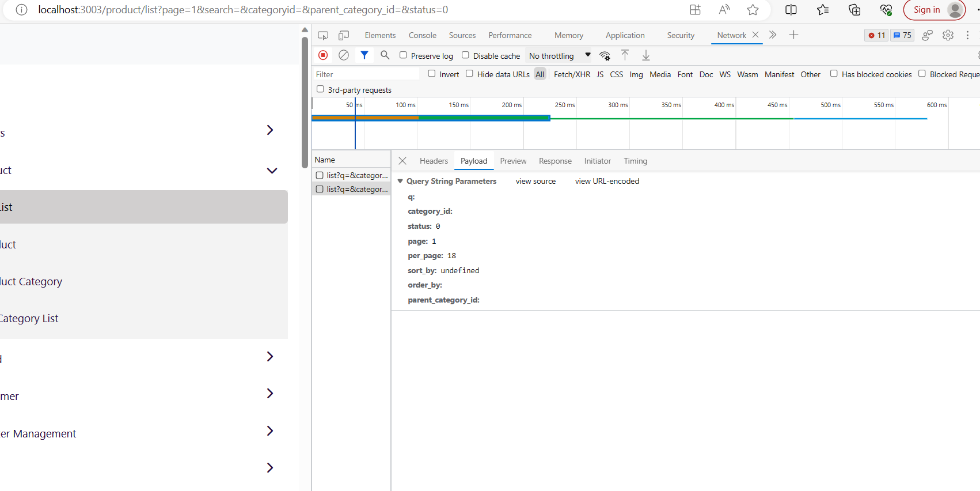
Task: Clear the network log
Action: (344, 55)
